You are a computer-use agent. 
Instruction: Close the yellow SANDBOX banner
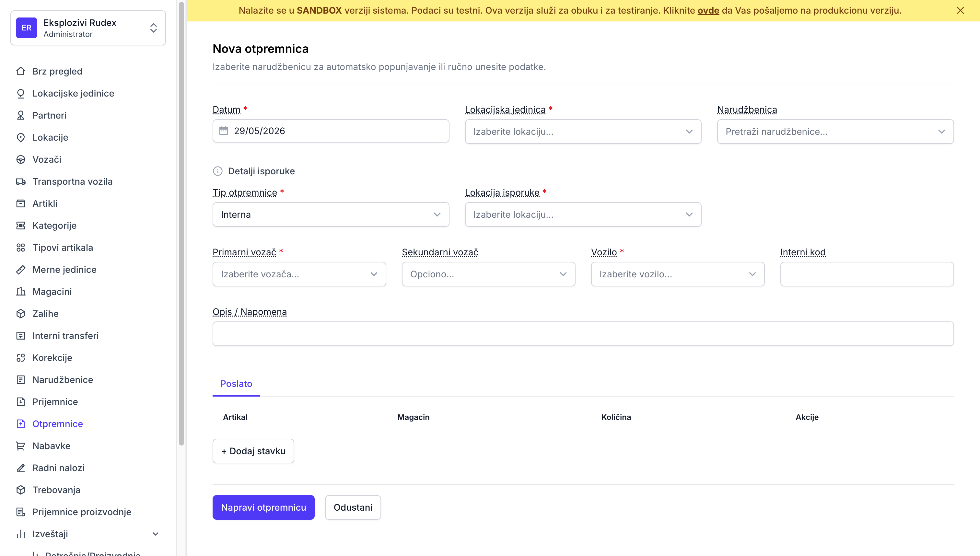(960, 10)
